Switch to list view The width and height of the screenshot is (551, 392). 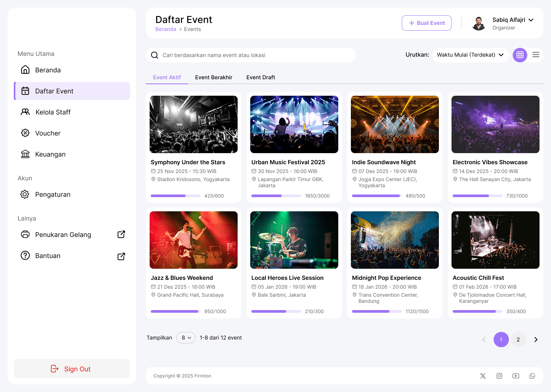536,55
